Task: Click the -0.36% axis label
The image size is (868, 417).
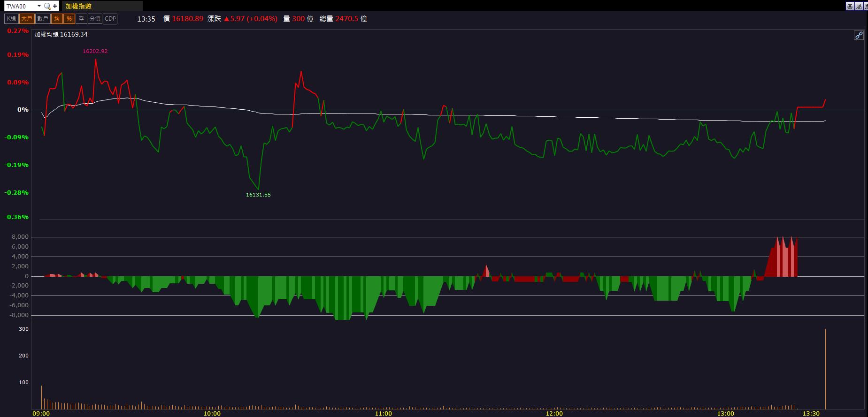Action: [16, 217]
